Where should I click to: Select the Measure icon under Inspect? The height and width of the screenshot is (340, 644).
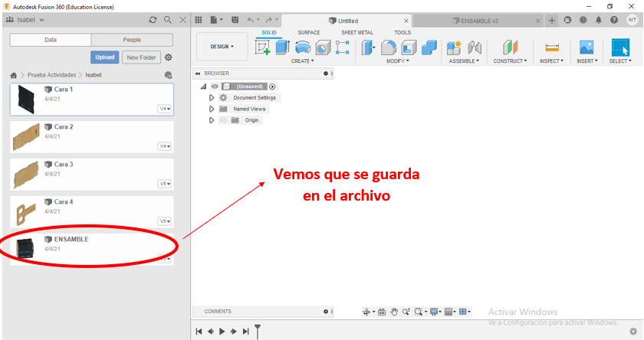[551, 47]
